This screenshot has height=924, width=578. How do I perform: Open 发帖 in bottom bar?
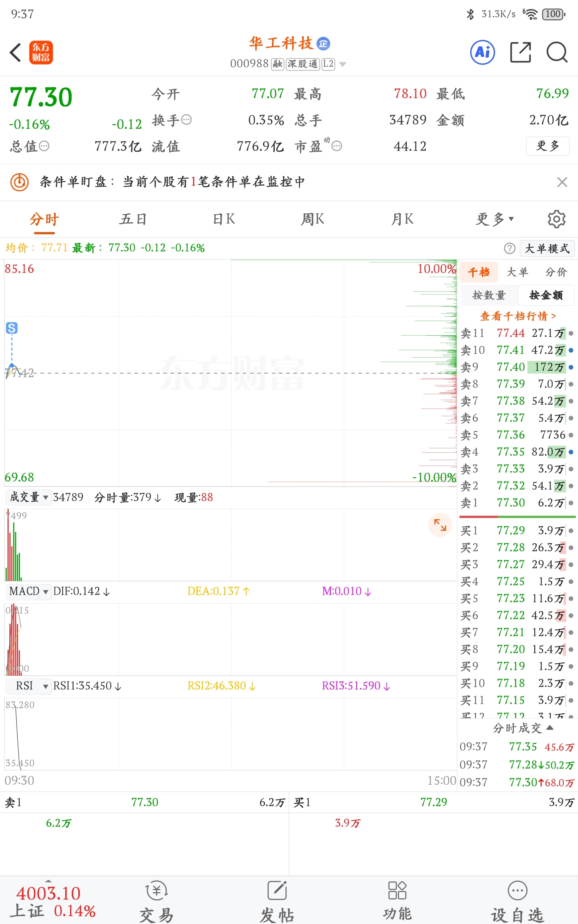(x=277, y=902)
